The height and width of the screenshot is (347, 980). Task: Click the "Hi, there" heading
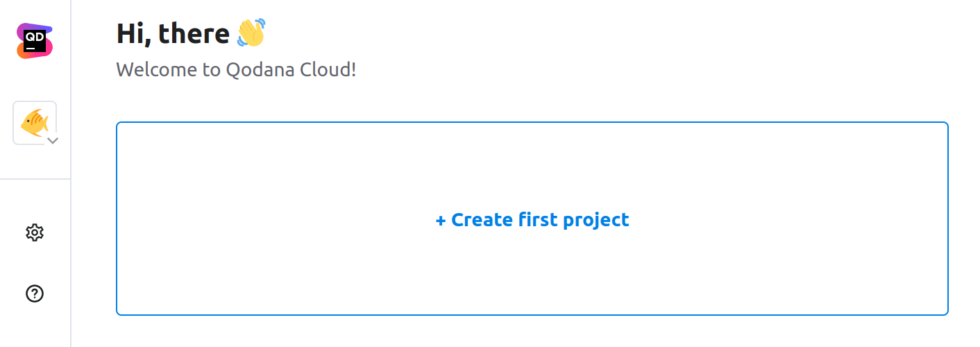point(173,33)
